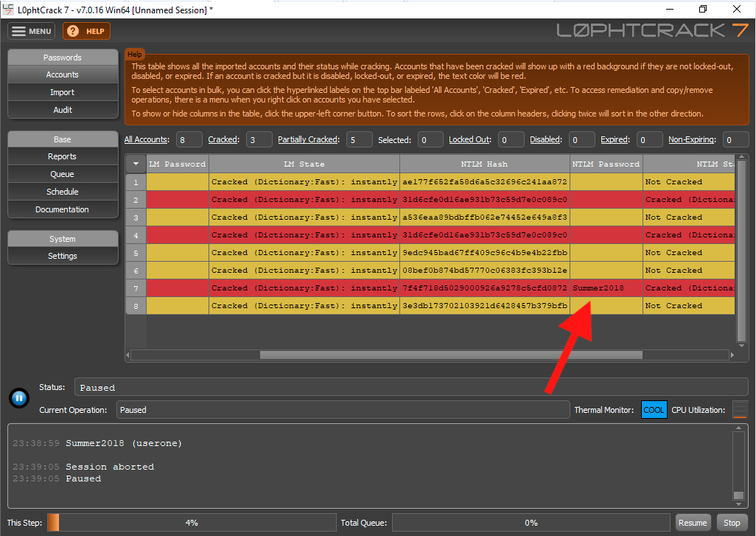Select row 4 by its row header
The height and width of the screenshot is (536, 756).
[136, 235]
